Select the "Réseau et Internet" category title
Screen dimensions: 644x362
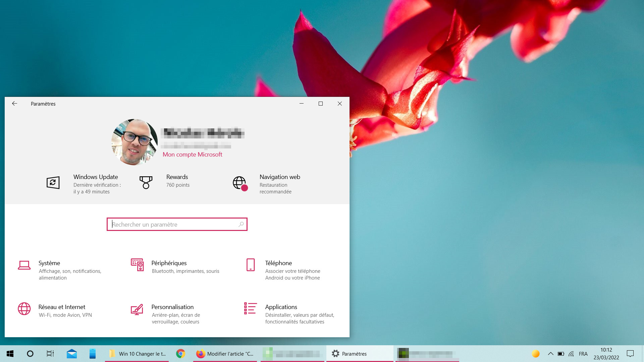[x=62, y=307]
